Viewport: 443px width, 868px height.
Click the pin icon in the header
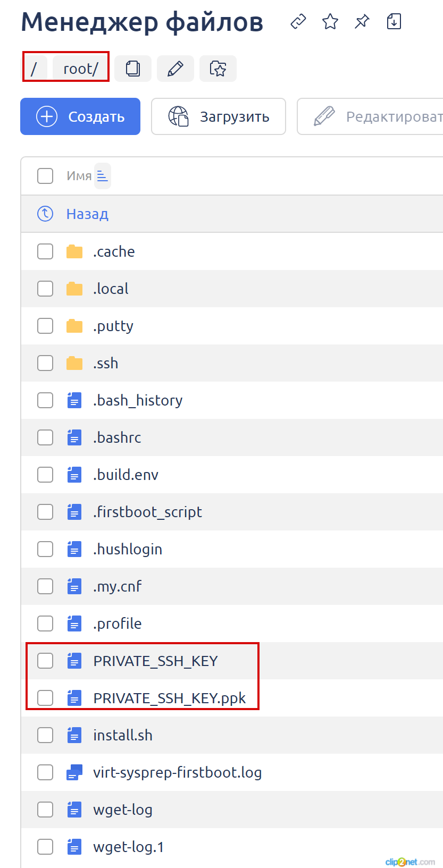(362, 22)
